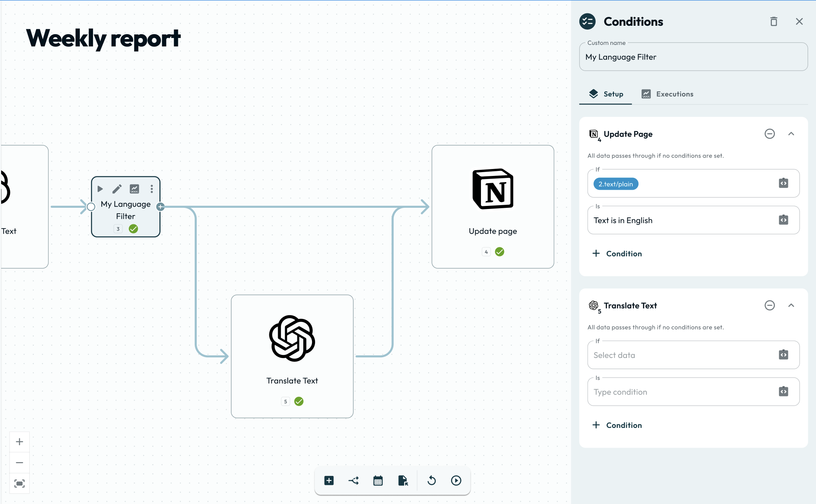Image resolution: width=816 pixels, height=504 pixels.
Task: Click the add node icon in bottom toolbar
Action: [x=329, y=481]
